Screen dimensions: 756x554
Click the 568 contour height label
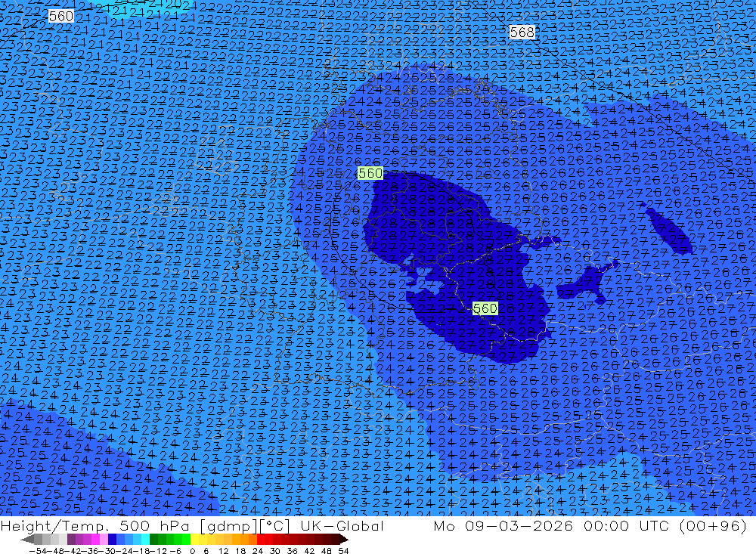pos(522,32)
